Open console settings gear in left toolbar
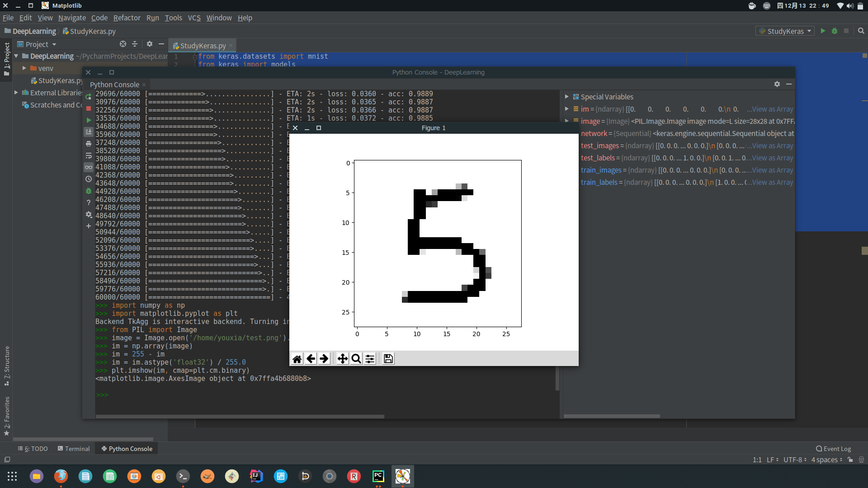Viewport: 868px width, 488px height. click(x=89, y=214)
